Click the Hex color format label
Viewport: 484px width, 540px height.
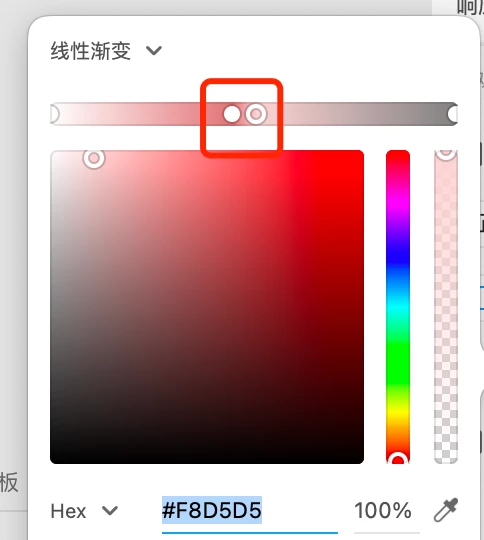pyautogui.click(x=68, y=511)
